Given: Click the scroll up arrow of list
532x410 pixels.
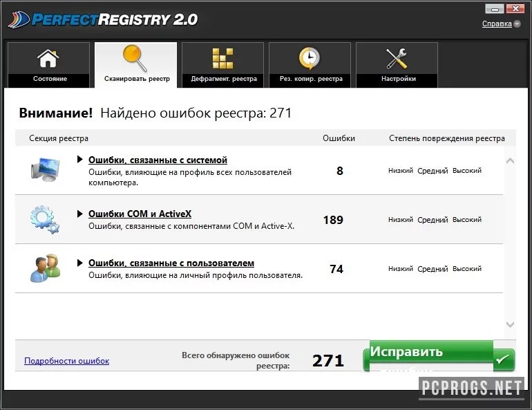Looking at the screenshot, I should pyautogui.click(x=510, y=161).
